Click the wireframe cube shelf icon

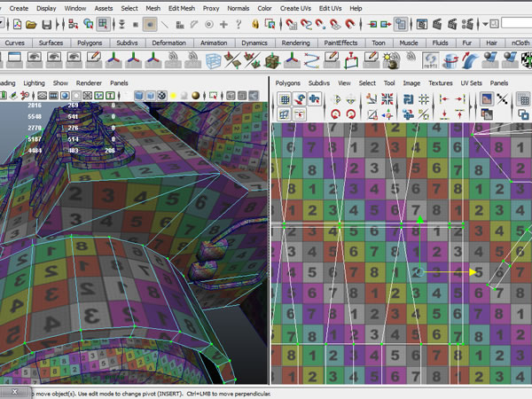(213, 60)
